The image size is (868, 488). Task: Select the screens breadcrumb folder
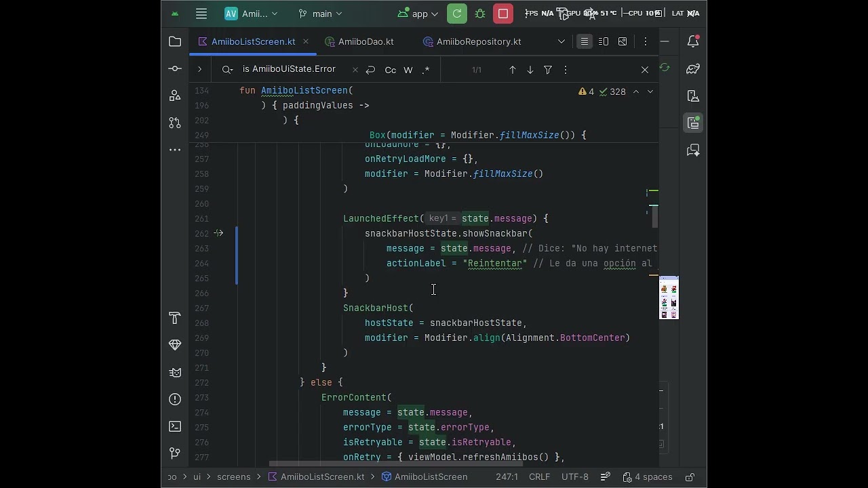click(x=234, y=477)
